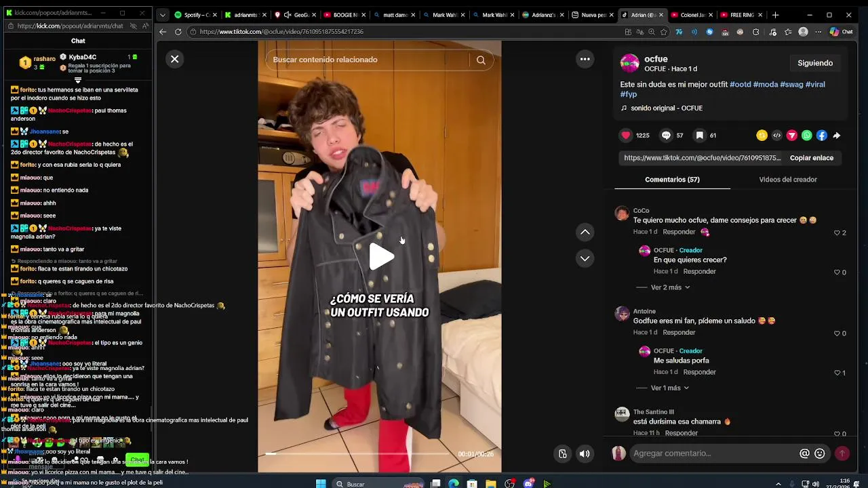The image size is (868, 488).
Task: Switch to 'Videos del creador' tab
Action: click(788, 180)
